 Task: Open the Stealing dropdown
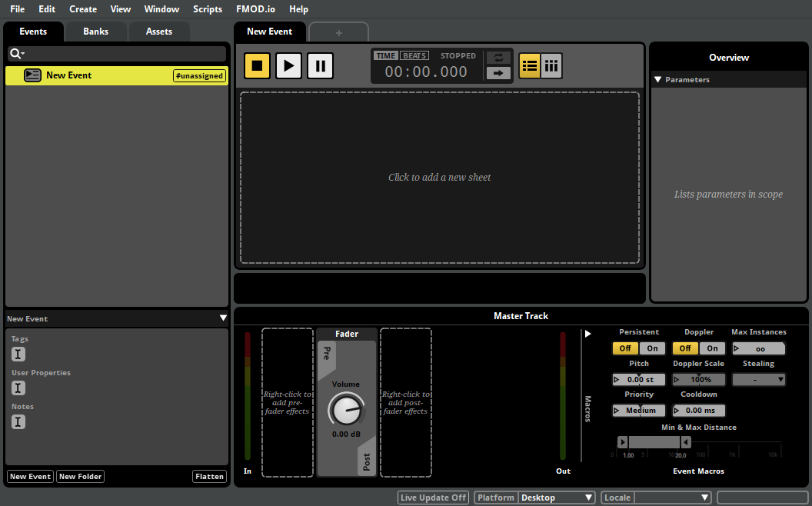coord(758,379)
